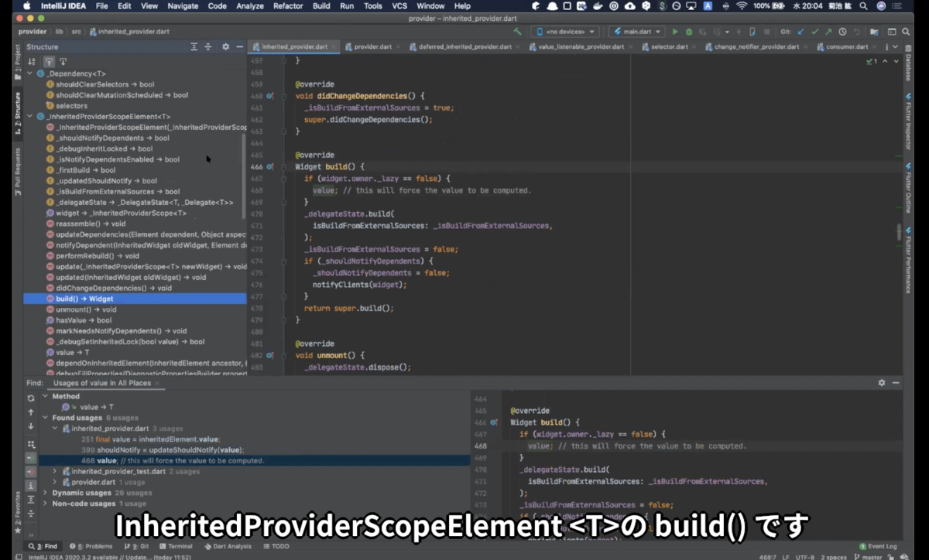
Task: Toggle Sort Alphabetically in Structure panel
Action: pos(32,61)
